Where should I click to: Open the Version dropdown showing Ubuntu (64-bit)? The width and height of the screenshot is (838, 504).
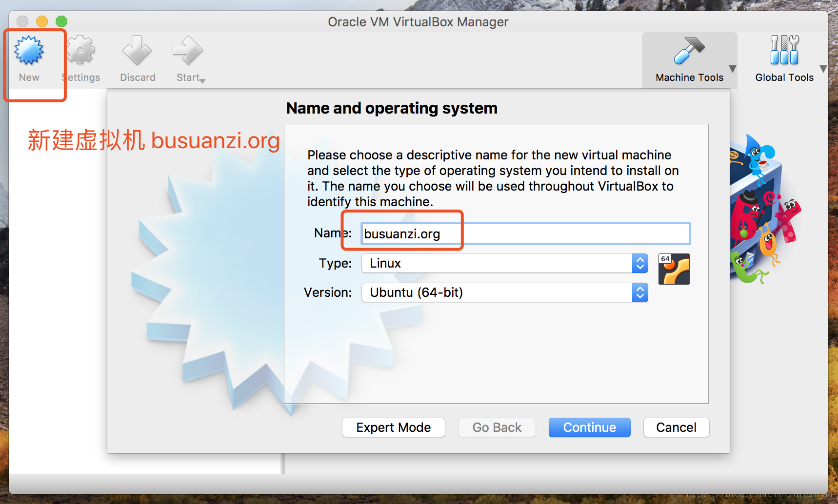coord(504,292)
